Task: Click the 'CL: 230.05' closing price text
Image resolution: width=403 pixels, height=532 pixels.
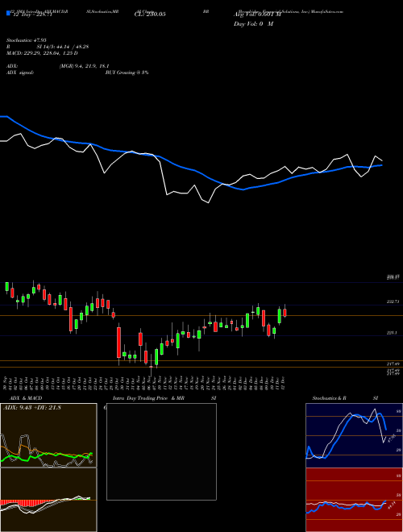Action: coord(150,15)
